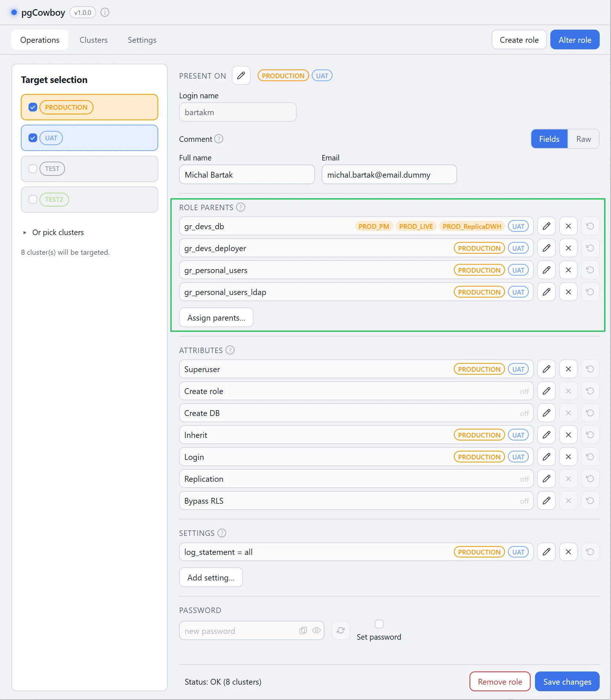The height and width of the screenshot is (700, 611).
Task: Click the Assign parents... button
Action: (x=216, y=318)
